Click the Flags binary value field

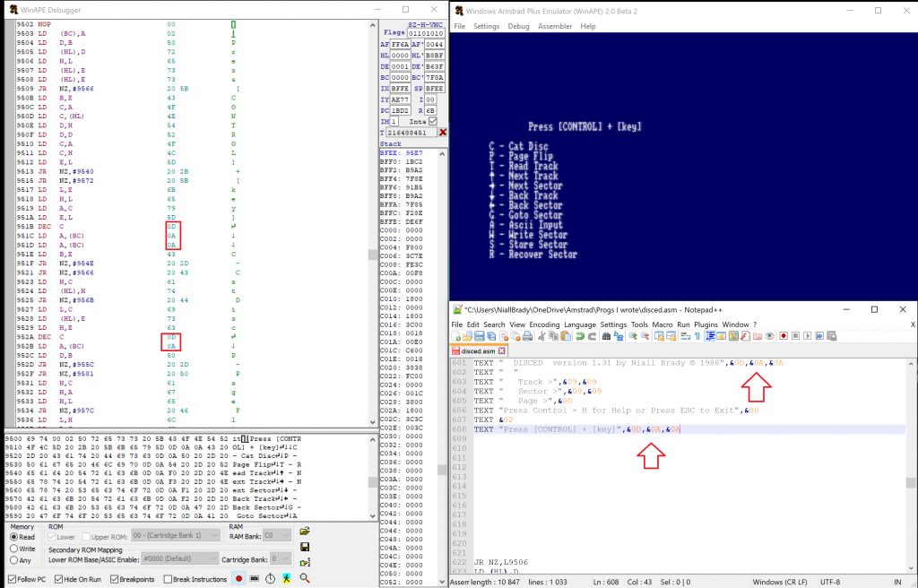(x=426, y=33)
